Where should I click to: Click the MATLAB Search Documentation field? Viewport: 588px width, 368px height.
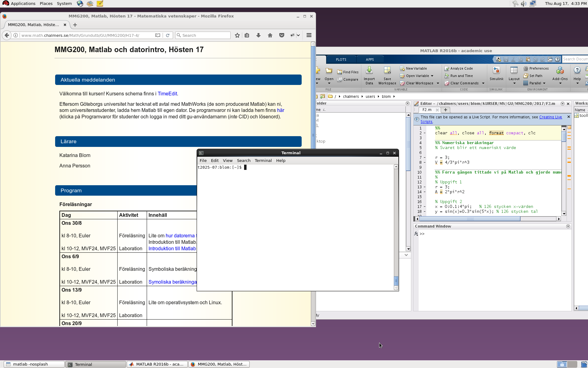(575, 59)
